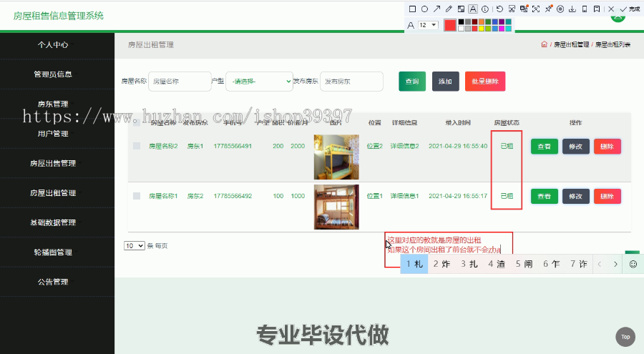Click 修改 for 房屋名称2 row

click(x=576, y=146)
